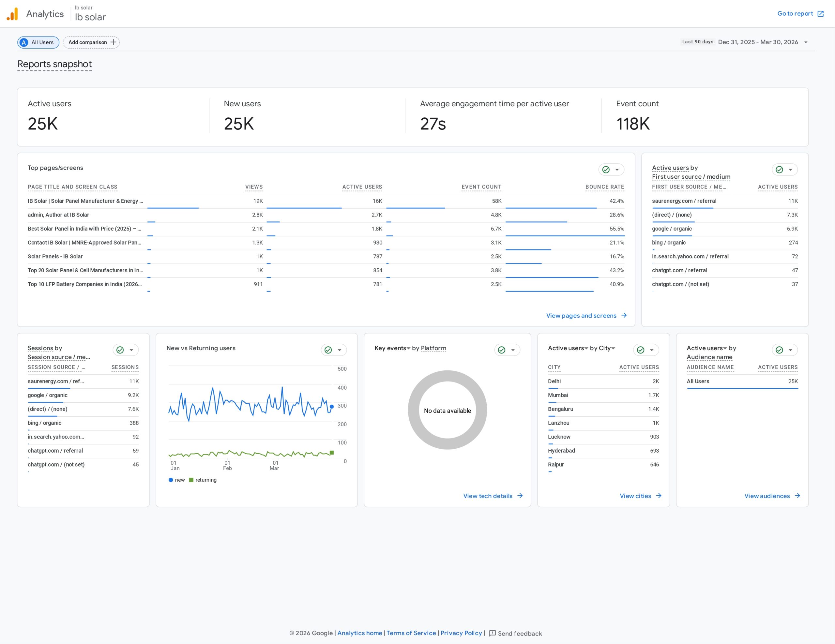Click 'Solar Panels - IB Solar' page row

[326, 256]
